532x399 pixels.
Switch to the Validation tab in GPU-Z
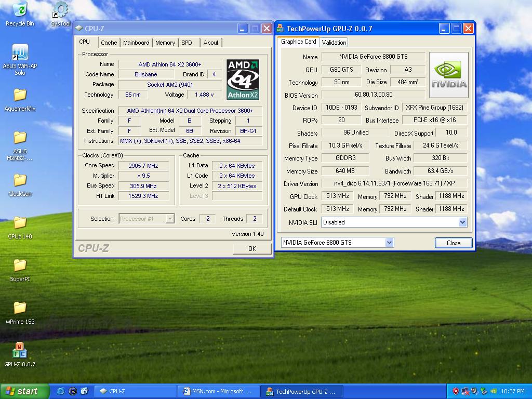334,43
